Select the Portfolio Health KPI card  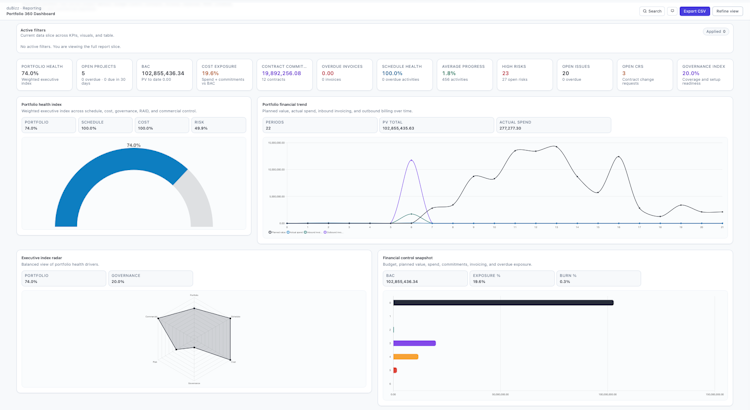[x=44, y=75]
